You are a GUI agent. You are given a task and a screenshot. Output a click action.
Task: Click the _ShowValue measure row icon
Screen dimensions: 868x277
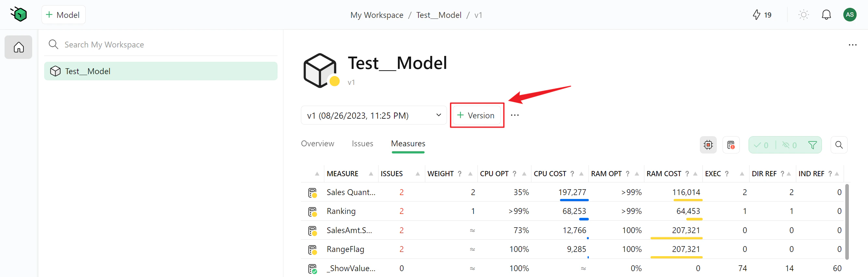coord(312,269)
